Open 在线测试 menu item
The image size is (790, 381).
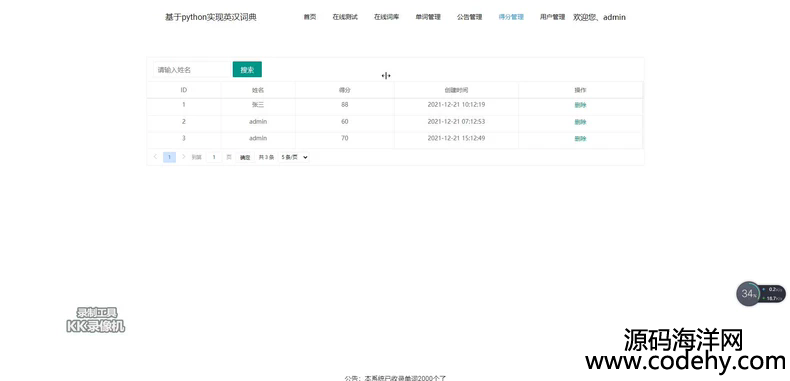(345, 17)
